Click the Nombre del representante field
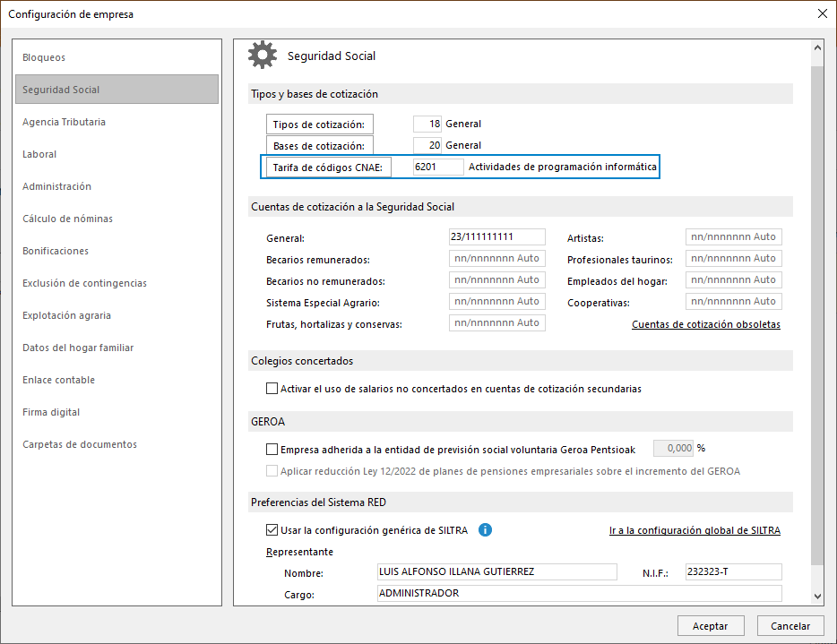 pyautogui.click(x=497, y=571)
